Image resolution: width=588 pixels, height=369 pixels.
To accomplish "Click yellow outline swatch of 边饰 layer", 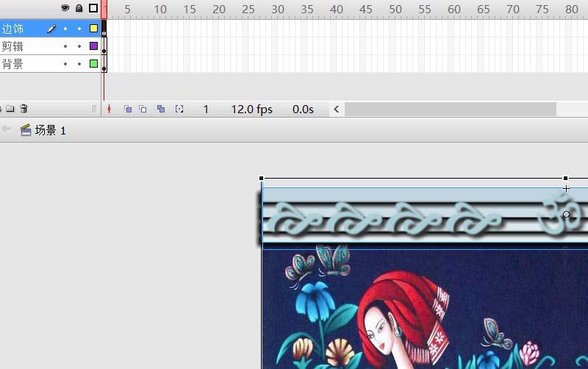I will coord(93,29).
